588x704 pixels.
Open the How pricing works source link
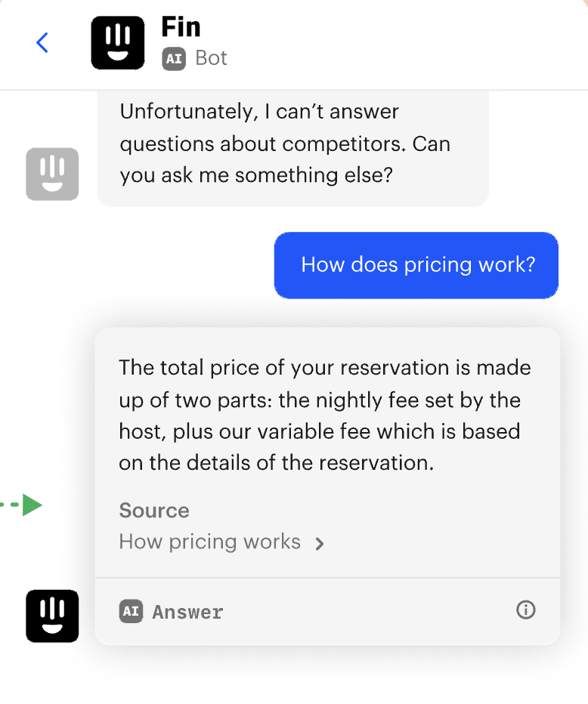click(x=209, y=542)
